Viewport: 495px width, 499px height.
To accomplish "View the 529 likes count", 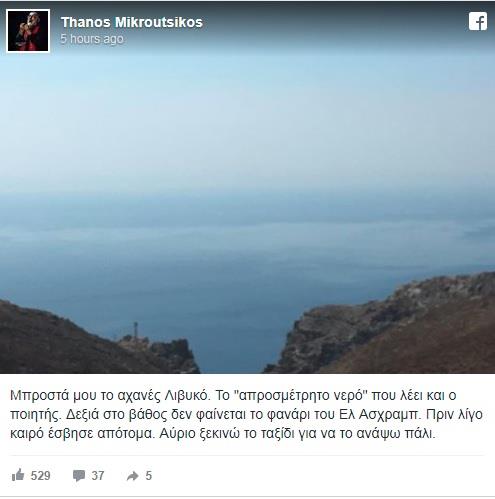I will pyautogui.click(x=40, y=476).
